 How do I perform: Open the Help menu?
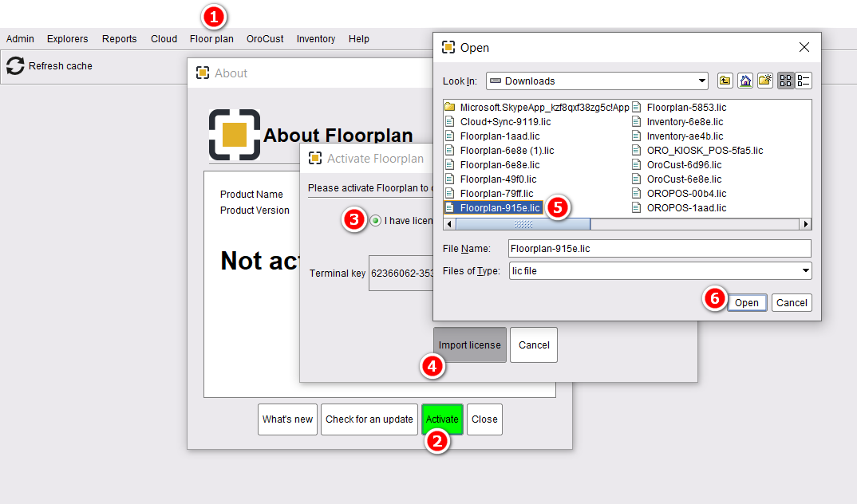359,39
